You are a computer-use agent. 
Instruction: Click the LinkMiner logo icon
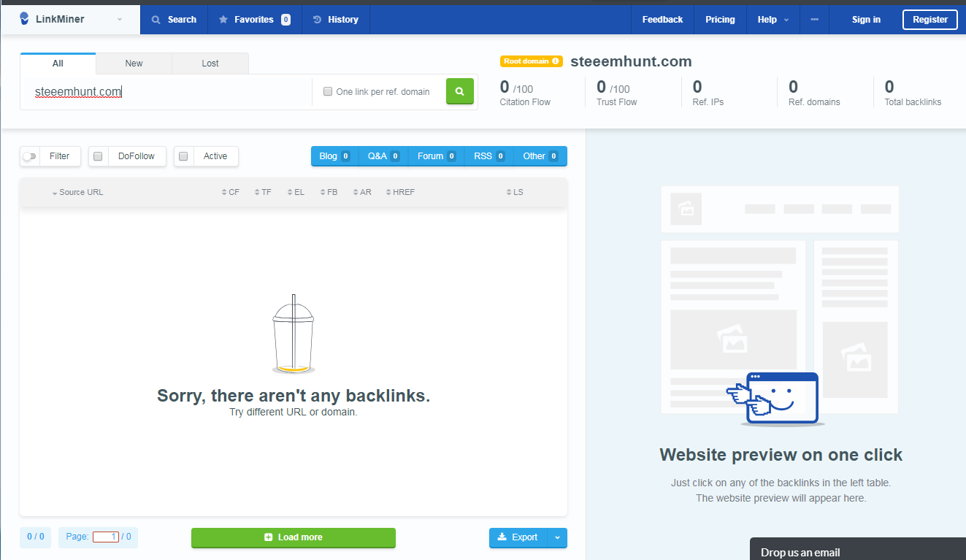[25, 19]
